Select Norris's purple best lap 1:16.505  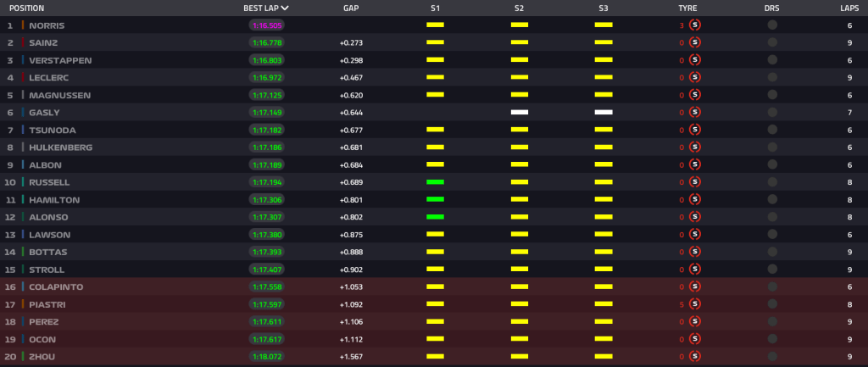(x=266, y=25)
